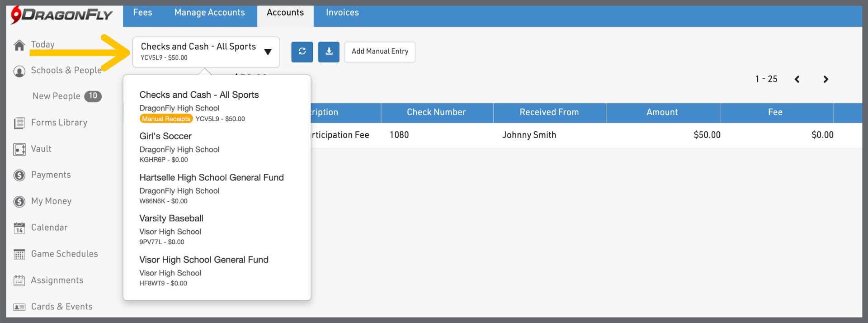Select Visor High School General Fund
The height and width of the screenshot is (323, 868).
coord(204,260)
